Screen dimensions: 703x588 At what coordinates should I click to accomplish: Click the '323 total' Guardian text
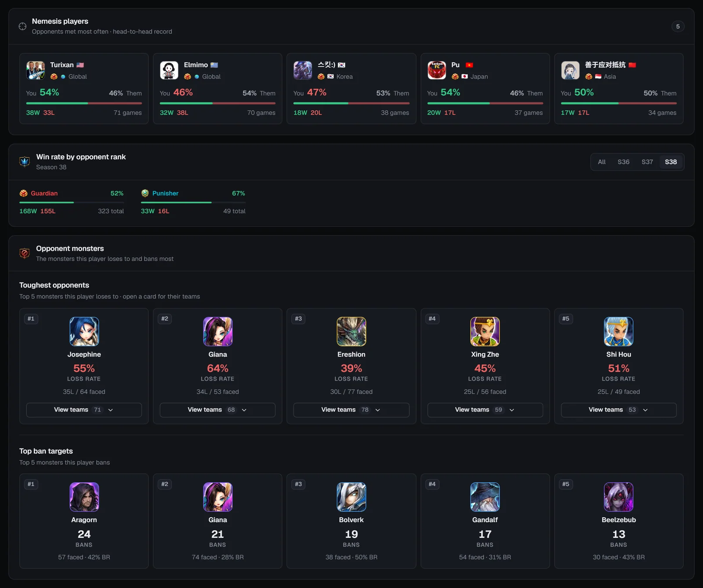point(111,211)
